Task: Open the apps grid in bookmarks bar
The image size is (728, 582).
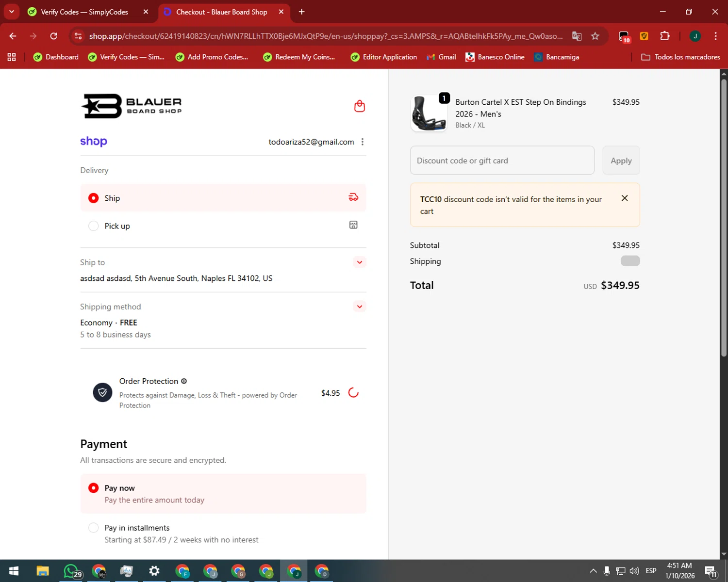Action: pyautogui.click(x=12, y=57)
